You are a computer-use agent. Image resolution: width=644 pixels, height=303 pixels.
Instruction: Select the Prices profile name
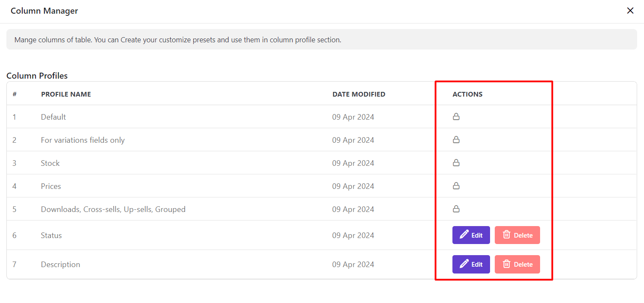pos(51,186)
